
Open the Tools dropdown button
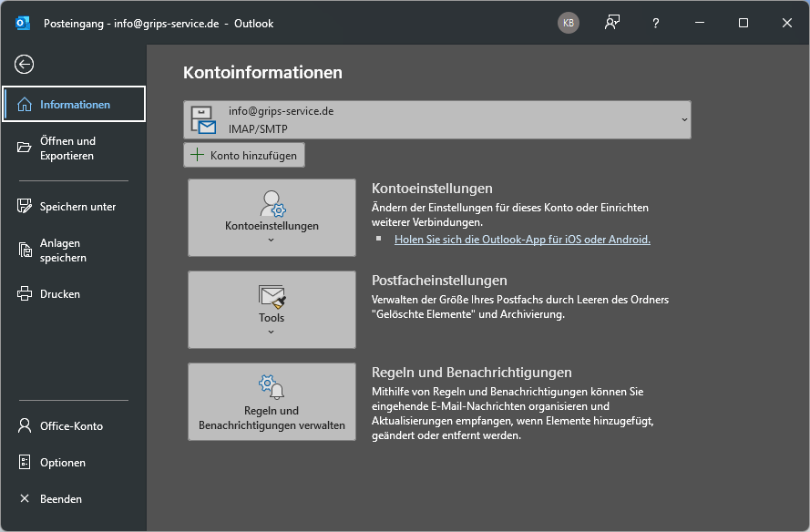pyautogui.click(x=272, y=310)
